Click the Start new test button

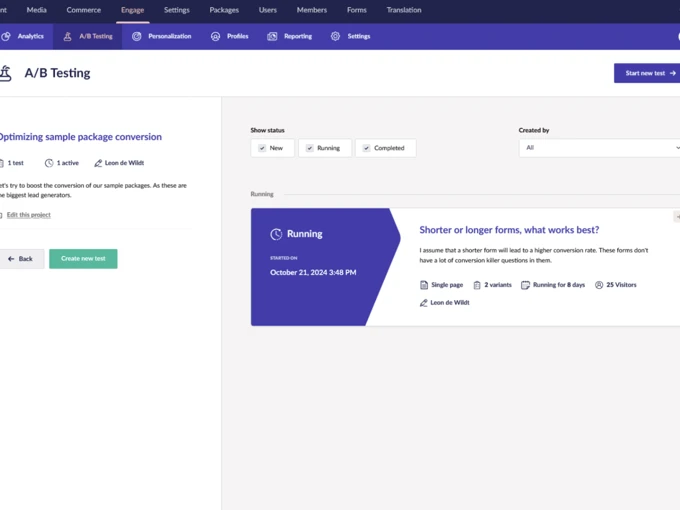[x=646, y=73]
